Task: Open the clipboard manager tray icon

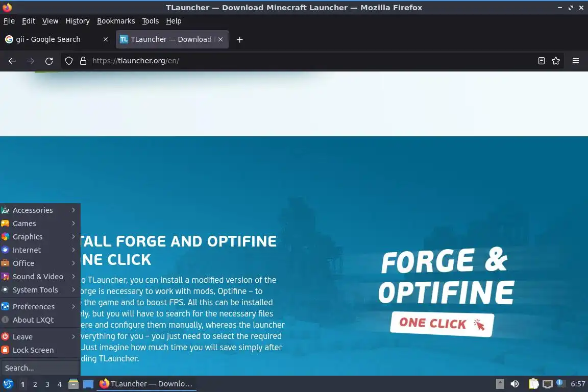Action: click(533, 384)
